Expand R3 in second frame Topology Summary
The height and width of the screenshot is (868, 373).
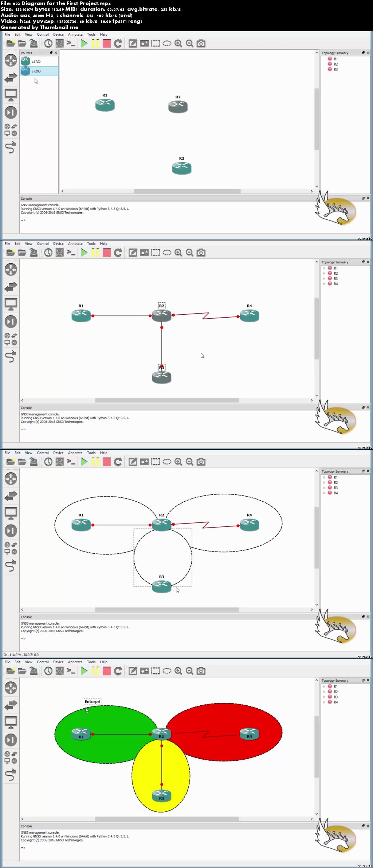324,279
